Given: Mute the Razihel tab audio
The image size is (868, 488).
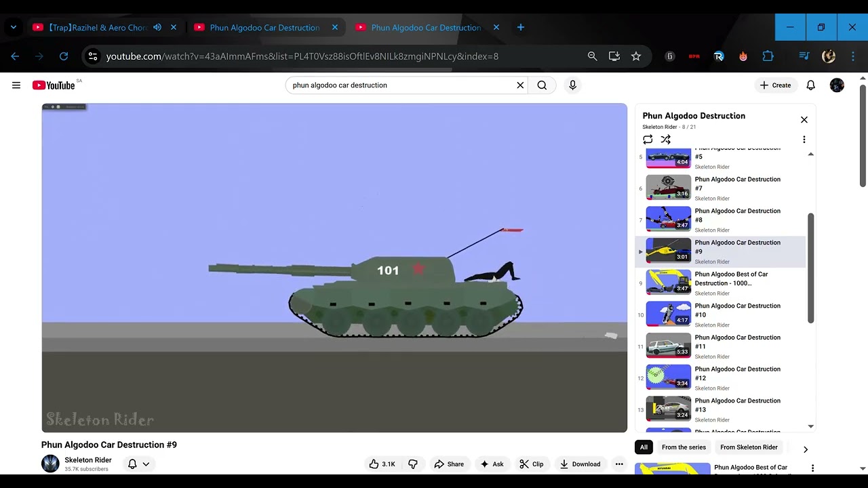Looking at the screenshot, I should [x=157, y=28].
